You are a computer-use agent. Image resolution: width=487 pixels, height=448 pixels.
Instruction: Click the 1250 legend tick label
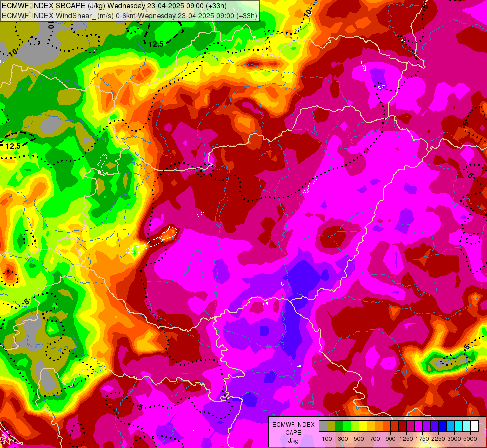coord(406,439)
